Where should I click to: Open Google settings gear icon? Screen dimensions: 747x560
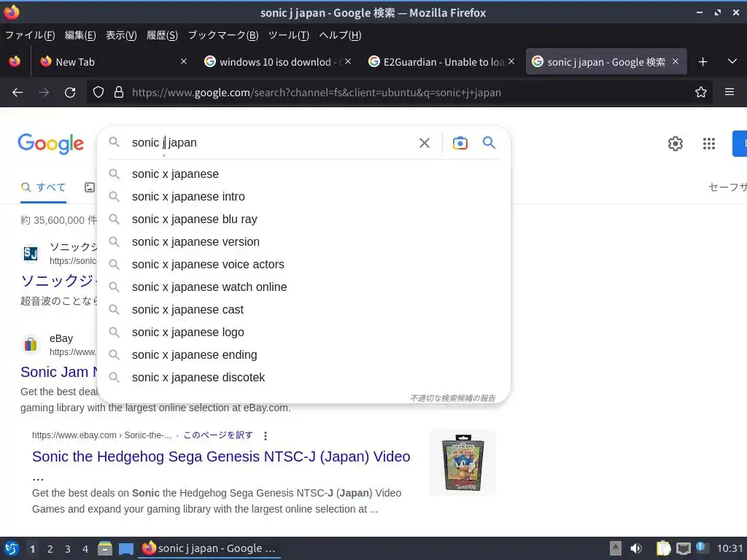675,144
